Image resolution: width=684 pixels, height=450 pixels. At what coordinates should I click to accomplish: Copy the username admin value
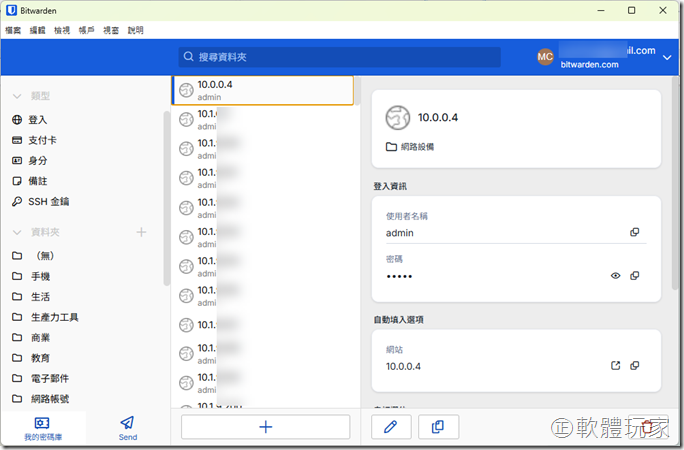point(634,232)
